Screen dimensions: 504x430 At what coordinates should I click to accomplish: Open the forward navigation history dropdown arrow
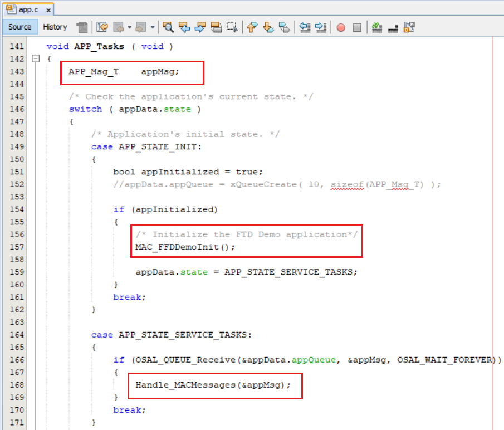click(151, 27)
